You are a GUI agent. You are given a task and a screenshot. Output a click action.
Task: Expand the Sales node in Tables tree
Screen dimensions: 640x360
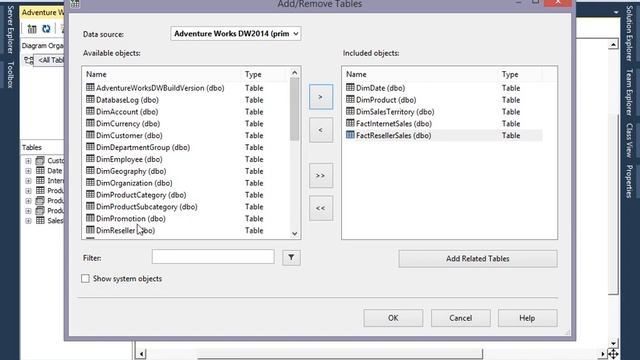click(x=28, y=221)
